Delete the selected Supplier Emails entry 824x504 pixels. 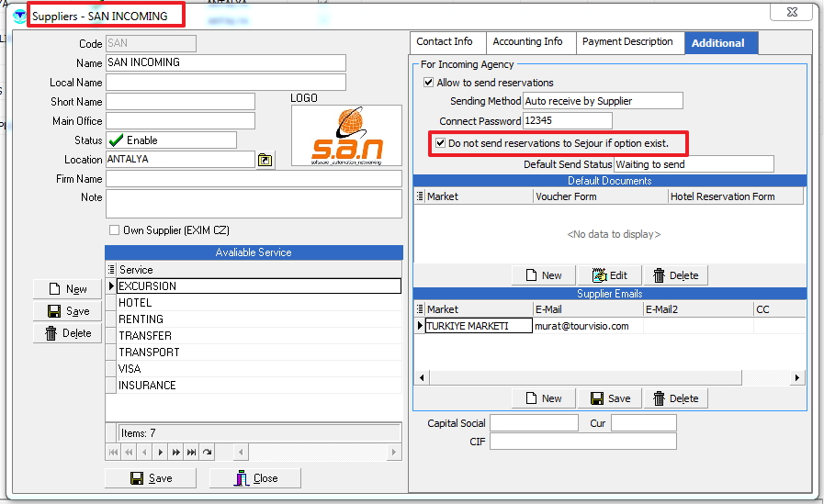[x=674, y=398]
